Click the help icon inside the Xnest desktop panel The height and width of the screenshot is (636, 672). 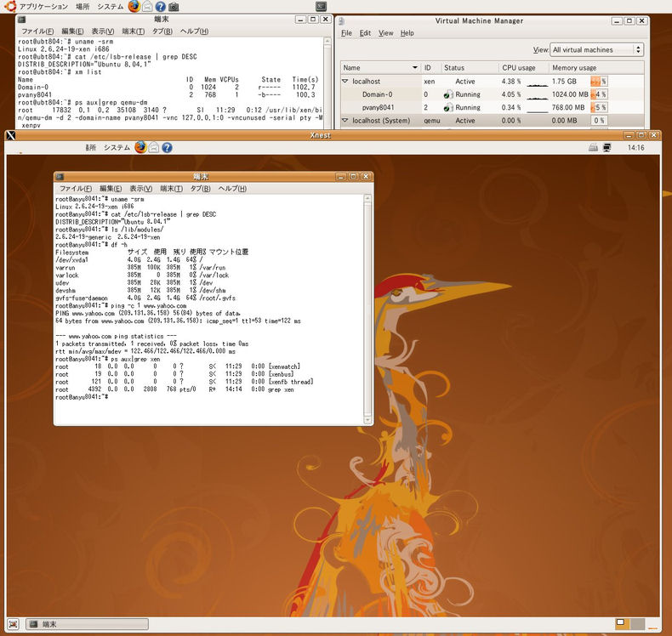pos(167,147)
